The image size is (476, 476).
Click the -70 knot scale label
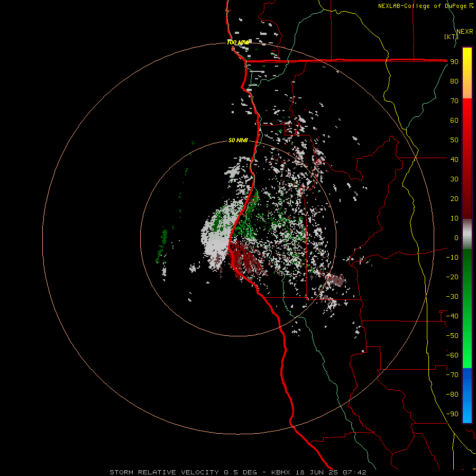[x=452, y=375]
